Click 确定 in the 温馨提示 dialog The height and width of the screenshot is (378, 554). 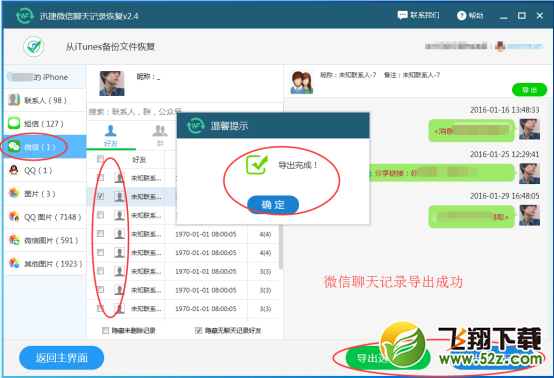click(x=273, y=205)
